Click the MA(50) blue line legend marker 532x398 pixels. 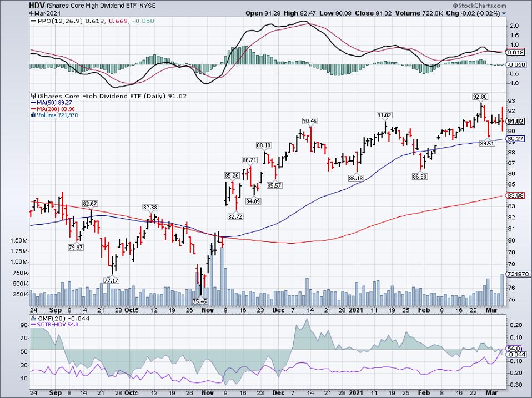point(32,103)
